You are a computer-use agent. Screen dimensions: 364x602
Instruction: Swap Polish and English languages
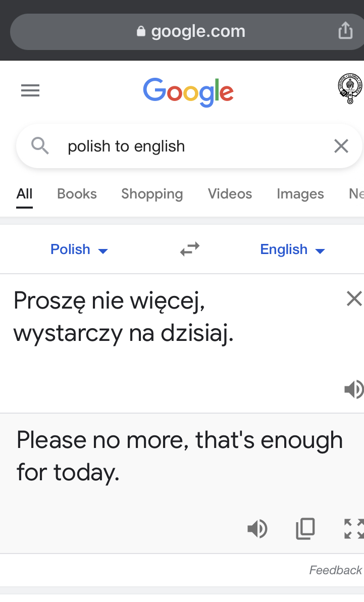coord(190,249)
